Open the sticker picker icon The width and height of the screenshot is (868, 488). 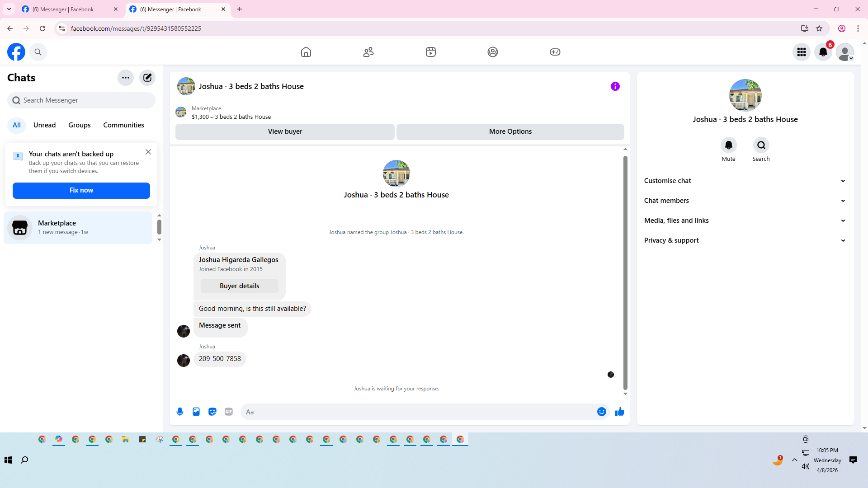(x=212, y=412)
